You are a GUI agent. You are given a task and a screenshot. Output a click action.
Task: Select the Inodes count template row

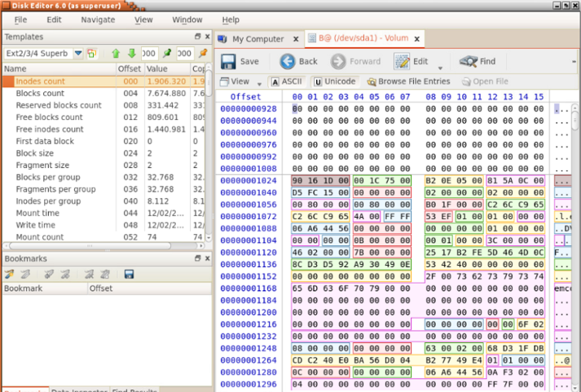[41, 81]
